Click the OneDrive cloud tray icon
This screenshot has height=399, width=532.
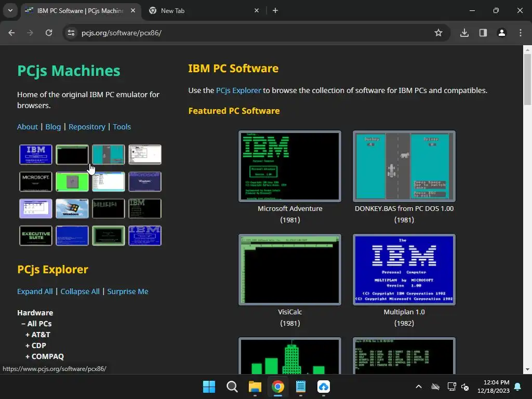tap(435, 387)
